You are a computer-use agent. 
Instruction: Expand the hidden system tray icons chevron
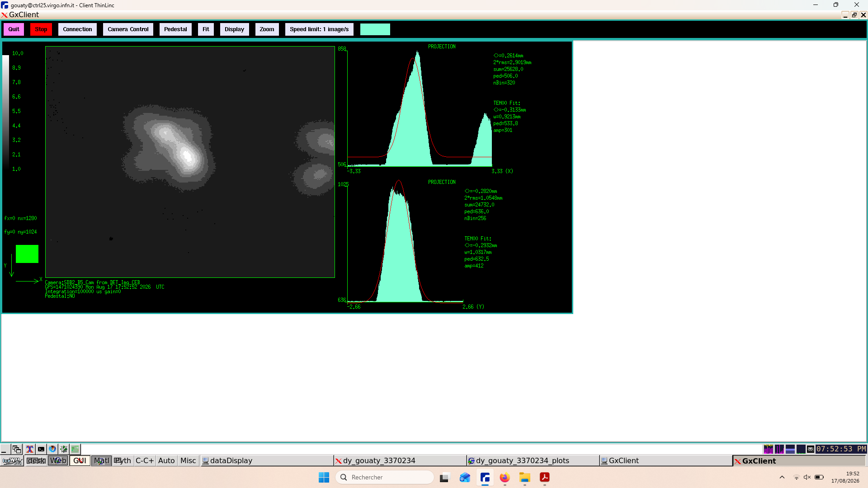pos(782,477)
